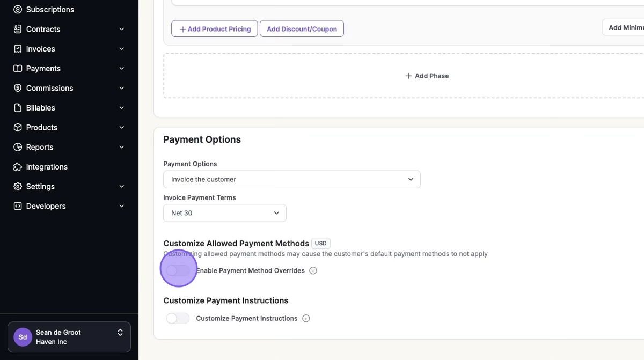Click the Subscriptions dollar icon in sidebar

pyautogui.click(x=18, y=10)
